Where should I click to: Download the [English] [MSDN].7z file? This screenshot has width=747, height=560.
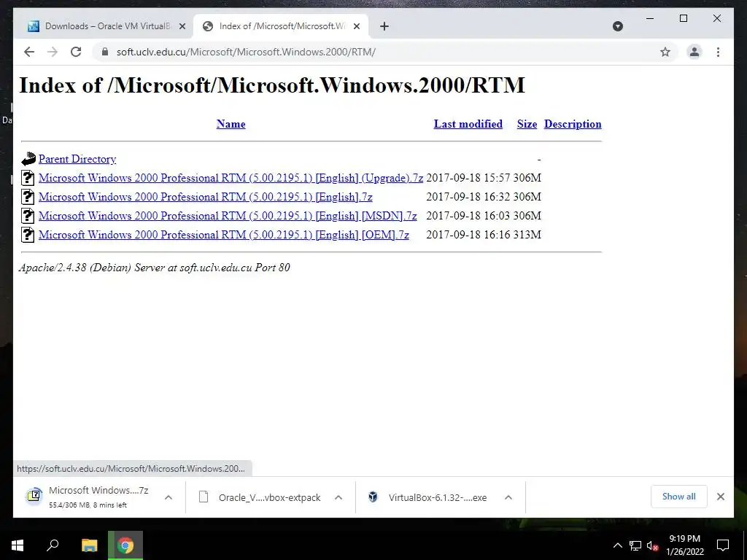coord(228,216)
